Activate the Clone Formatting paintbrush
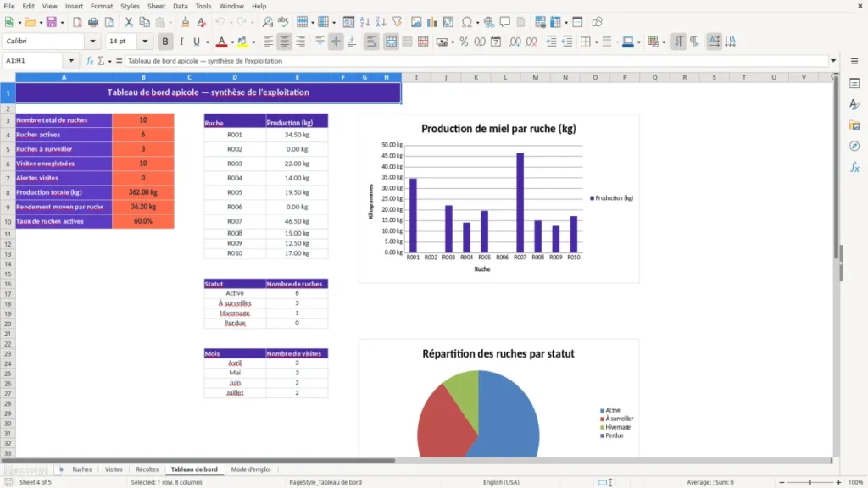Screen dimensions: 868x488 pyautogui.click(x=186, y=22)
